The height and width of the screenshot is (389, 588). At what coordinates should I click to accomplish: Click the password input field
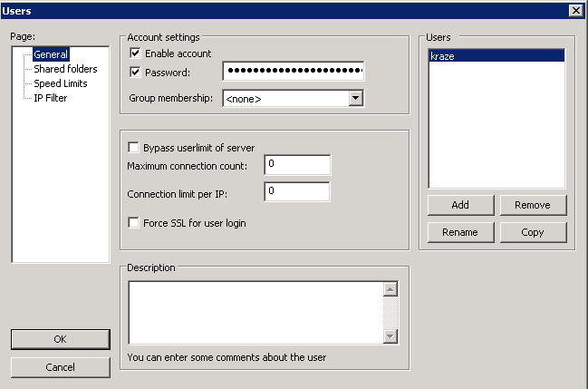[293, 72]
